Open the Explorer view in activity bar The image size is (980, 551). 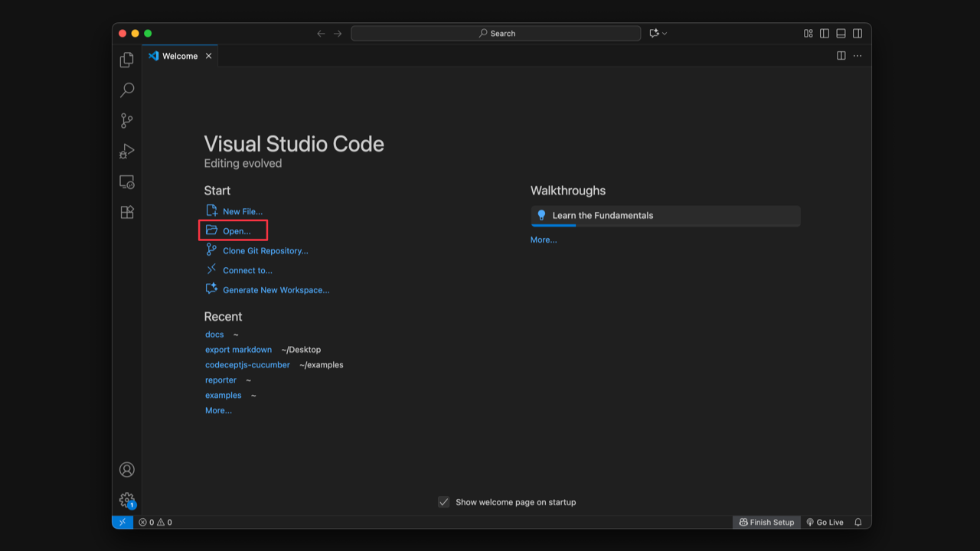(x=127, y=60)
